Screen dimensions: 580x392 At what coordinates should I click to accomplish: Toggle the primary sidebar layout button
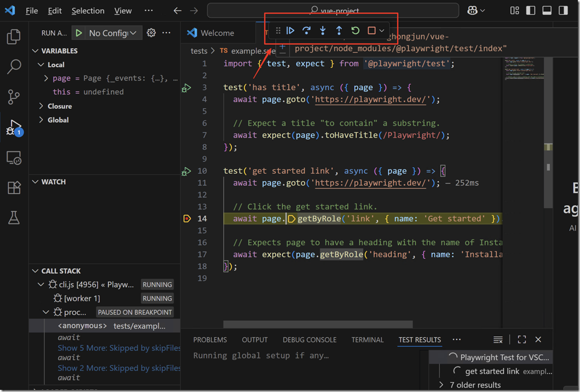click(x=530, y=10)
